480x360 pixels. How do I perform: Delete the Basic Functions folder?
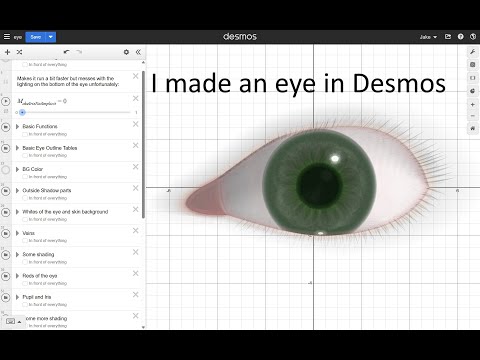click(135, 124)
